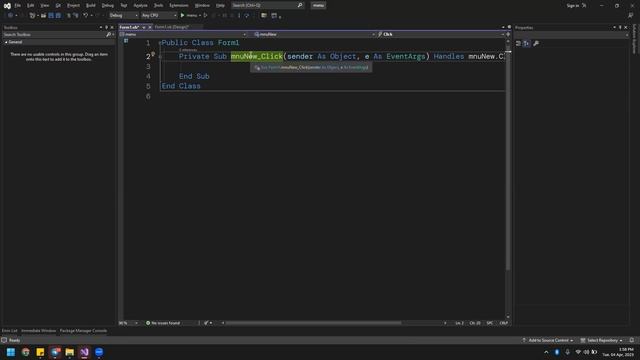
Task: Open the File menu
Action: 18,6
